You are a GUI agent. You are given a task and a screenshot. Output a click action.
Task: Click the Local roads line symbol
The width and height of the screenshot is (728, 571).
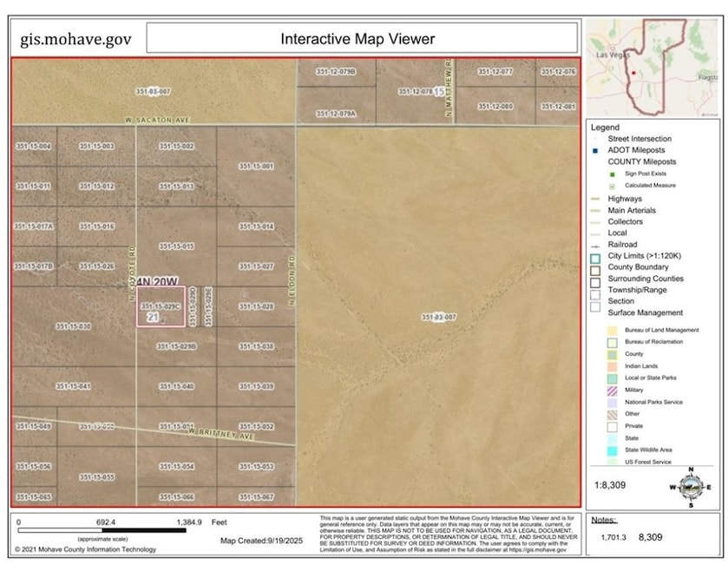click(594, 233)
